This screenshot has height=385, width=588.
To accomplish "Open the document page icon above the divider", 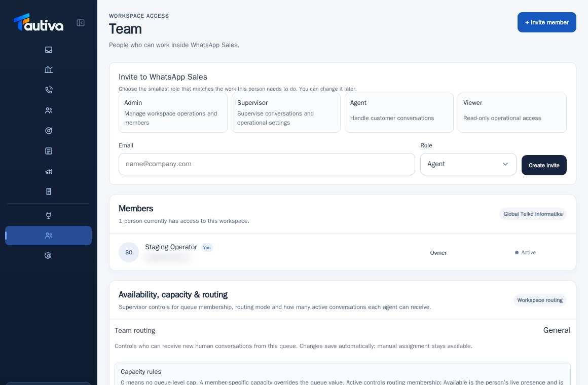I will 48,191.
